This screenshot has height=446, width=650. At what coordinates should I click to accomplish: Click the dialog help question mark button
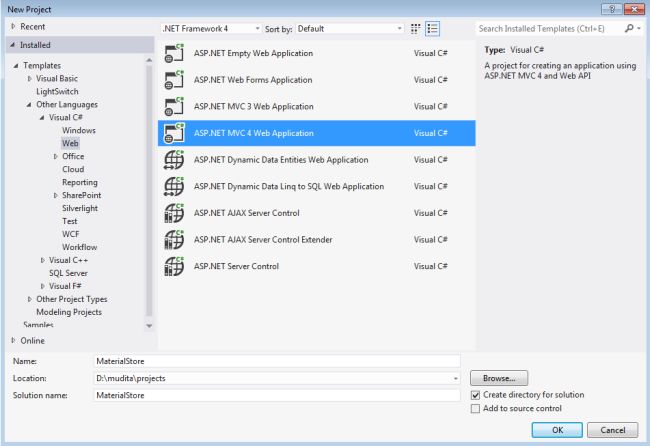tap(611, 9)
